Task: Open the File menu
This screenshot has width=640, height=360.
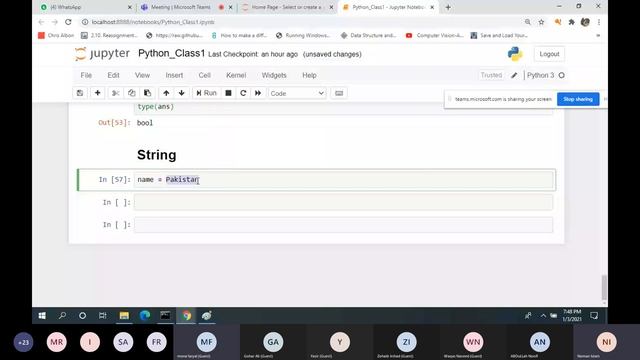Action: click(86, 75)
